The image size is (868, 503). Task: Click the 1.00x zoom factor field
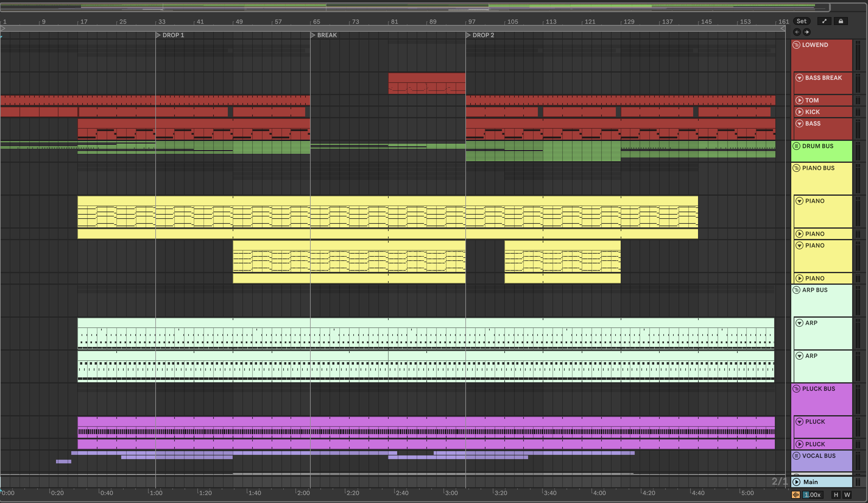tap(812, 495)
